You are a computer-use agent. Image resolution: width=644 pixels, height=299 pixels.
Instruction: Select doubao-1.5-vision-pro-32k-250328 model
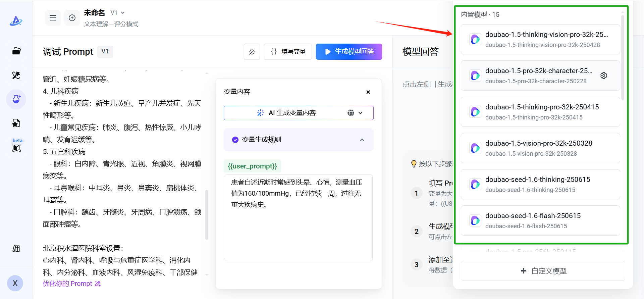pos(540,148)
